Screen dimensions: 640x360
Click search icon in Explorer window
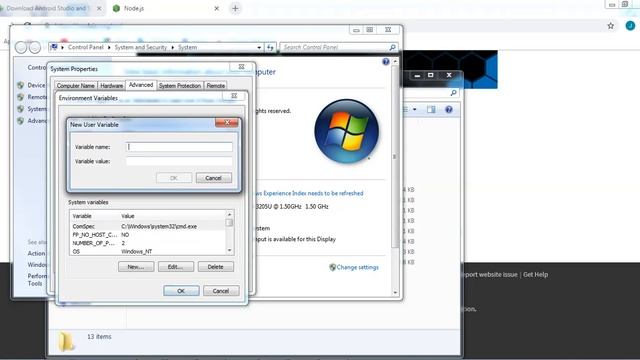coord(453,93)
